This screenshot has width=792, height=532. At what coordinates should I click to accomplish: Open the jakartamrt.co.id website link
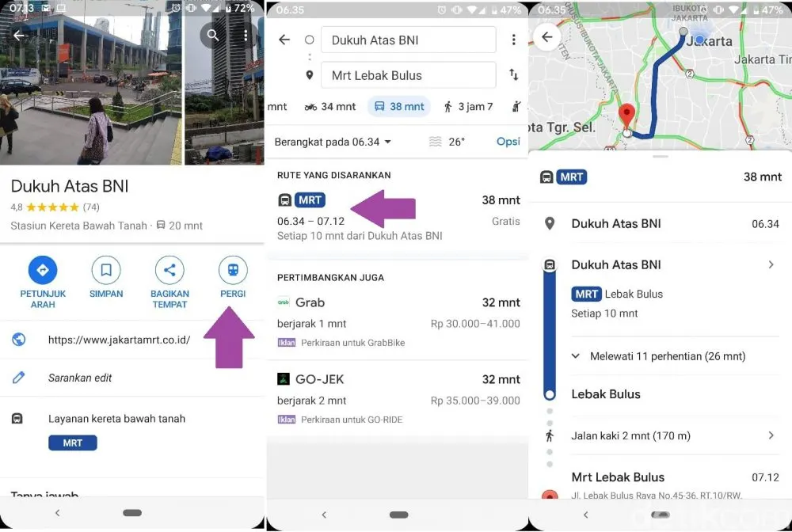coord(120,340)
